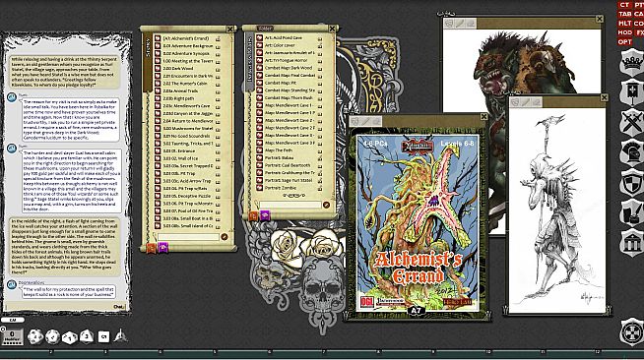The width and height of the screenshot is (644, 360).
Task: Click the Alchemist's Errand cover image
Action: 417,222
